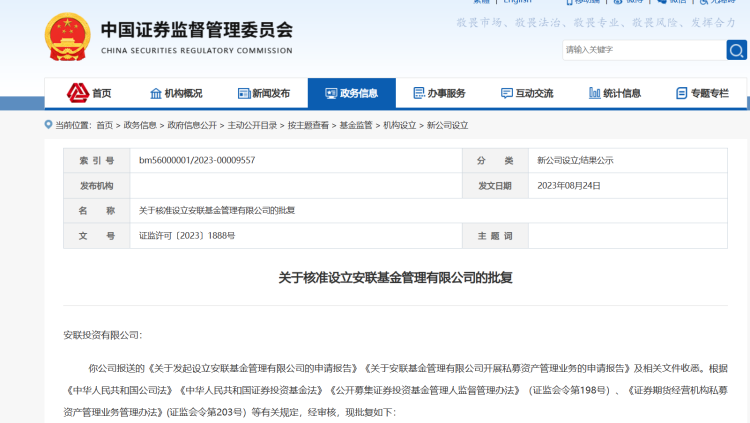This screenshot has width=750, height=423.
Task: Open the 统计信息 navigation tab
Action: (615, 93)
